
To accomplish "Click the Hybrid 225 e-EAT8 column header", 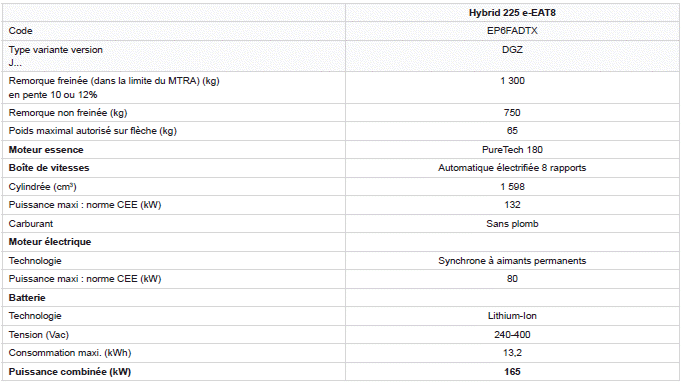I will point(512,13).
